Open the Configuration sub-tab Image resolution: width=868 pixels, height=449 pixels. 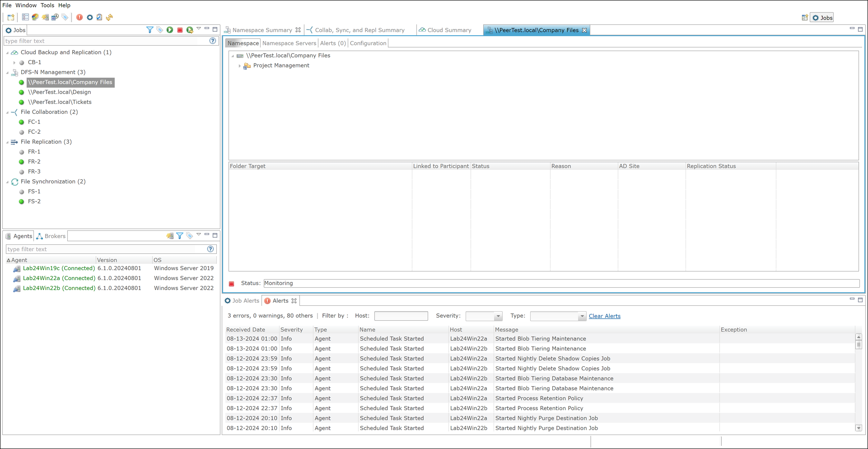[x=368, y=43]
